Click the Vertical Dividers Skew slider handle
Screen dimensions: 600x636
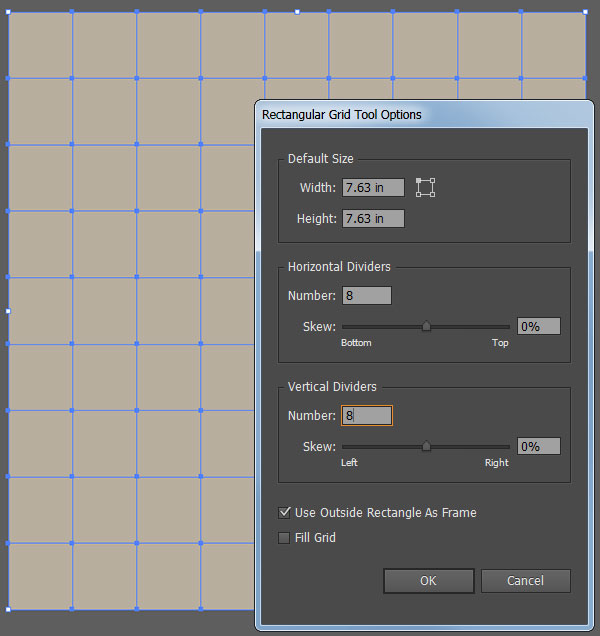(426, 447)
